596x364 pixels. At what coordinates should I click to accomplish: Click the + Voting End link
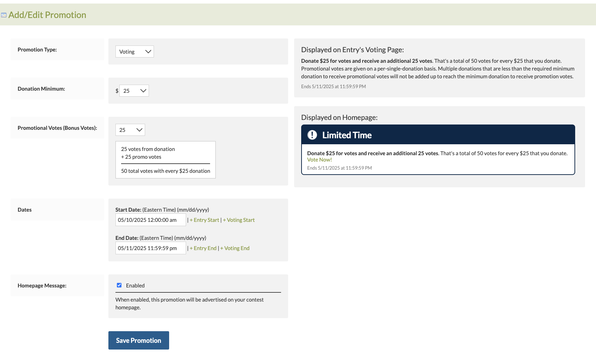[x=235, y=248]
